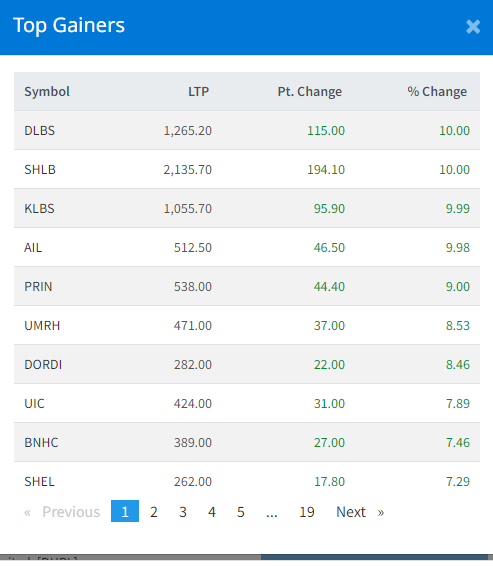Go to page 2 of results
Image resolution: width=493 pixels, height=567 pixels.
pyautogui.click(x=154, y=512)
